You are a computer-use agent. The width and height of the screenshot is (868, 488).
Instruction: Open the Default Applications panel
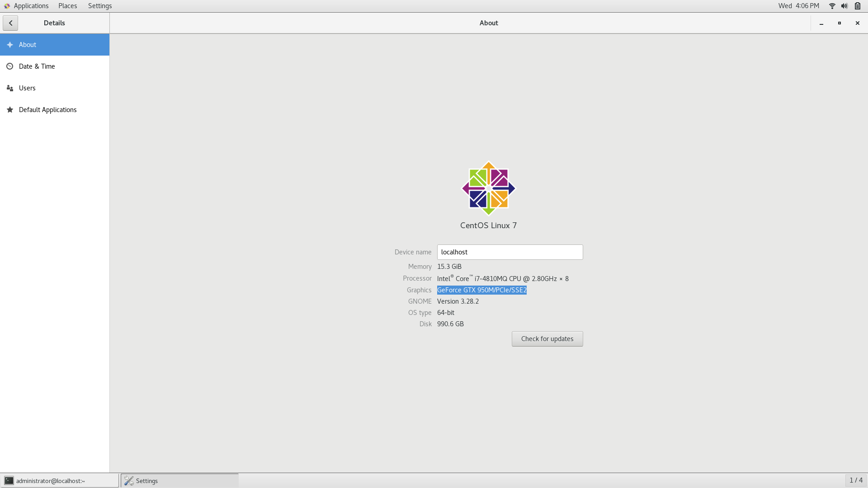point(55,110)
